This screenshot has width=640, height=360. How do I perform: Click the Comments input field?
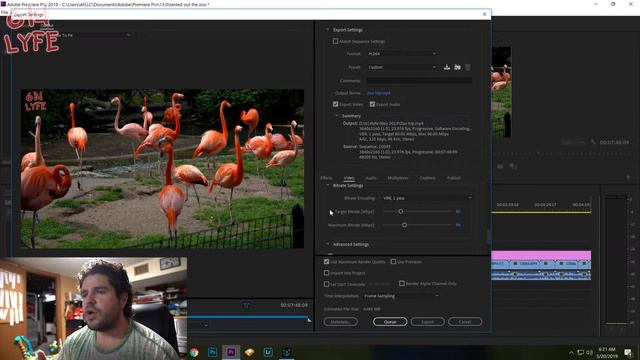tap(419, 80)
